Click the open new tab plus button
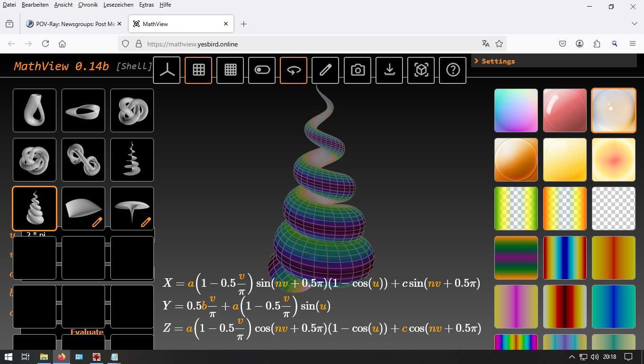The height and width of the screenshot is (364, 644). pos(244,24)
